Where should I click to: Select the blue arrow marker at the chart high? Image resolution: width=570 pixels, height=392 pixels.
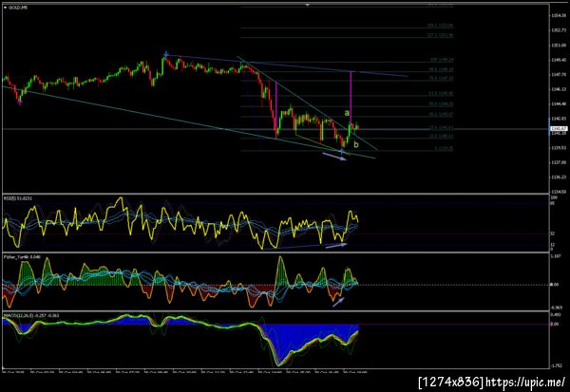pyautogui.click(x=166, y=54)
